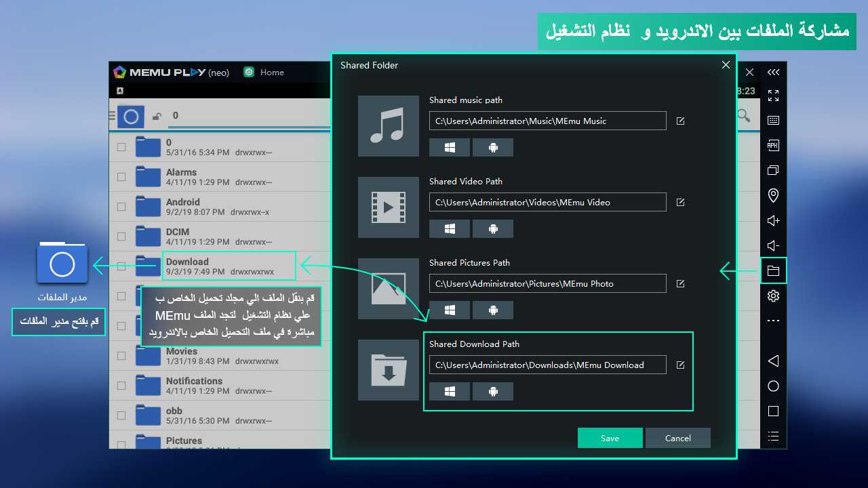Image resolution: width=868 pixels, height=488 pixels.
Task: Switch to the Home tab in MEmu
Action: tap(264, 73)
